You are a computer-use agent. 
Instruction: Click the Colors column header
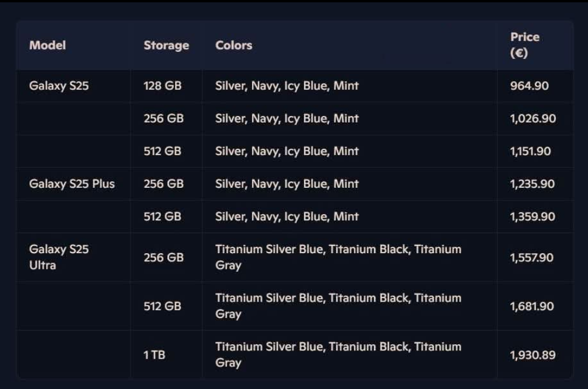(x=233, y=45)
